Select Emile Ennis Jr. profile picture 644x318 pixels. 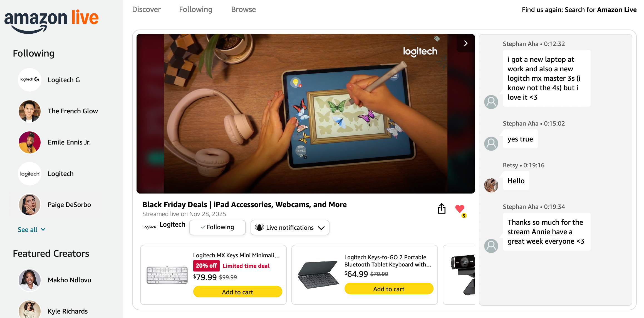[x=30, y=142]
